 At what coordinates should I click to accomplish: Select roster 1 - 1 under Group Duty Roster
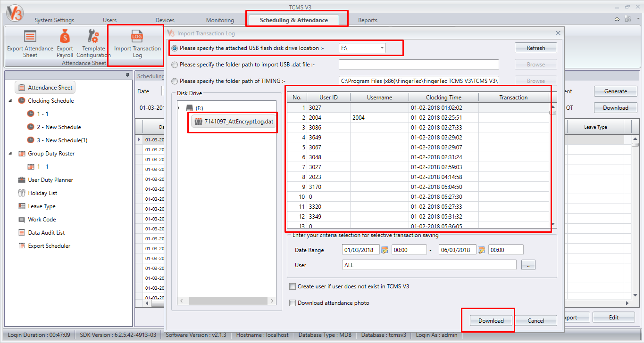pyautogui.click(x=42, y=167)
